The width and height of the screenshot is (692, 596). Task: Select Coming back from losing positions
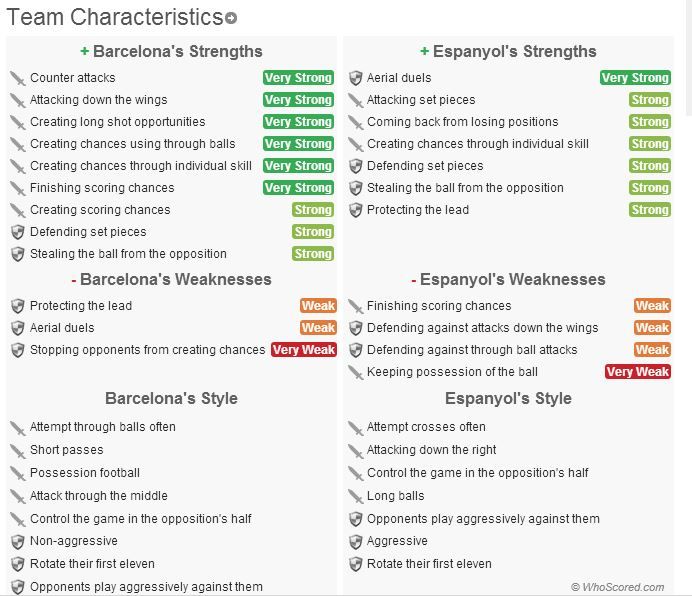point(462,122)
